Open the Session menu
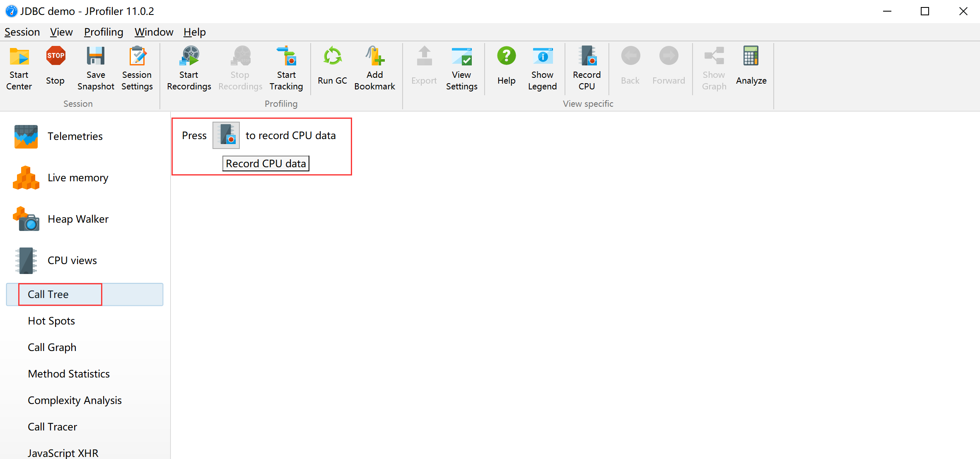 tap(22, 32)
